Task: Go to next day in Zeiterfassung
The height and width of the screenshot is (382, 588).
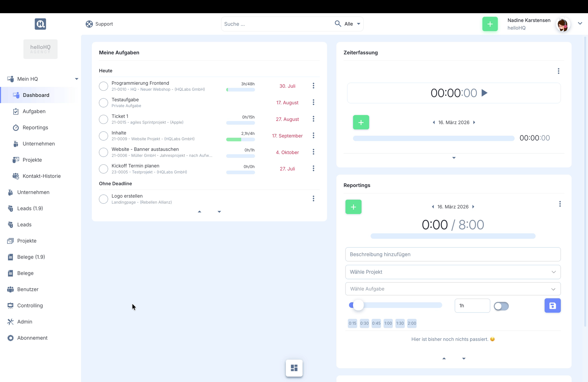Action: (474, 122)
